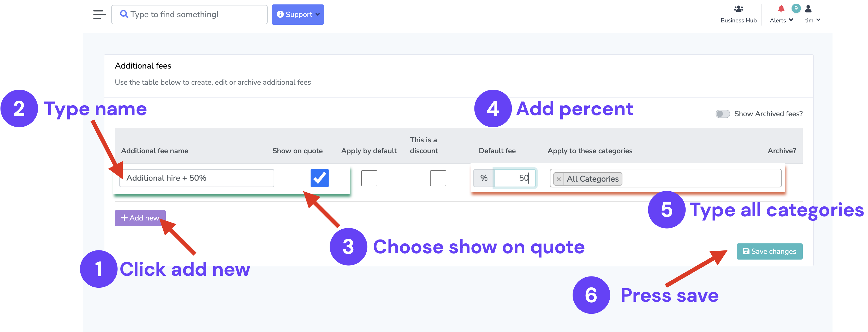This screenshot has height=332, width=868.
Task: Focus the 'Type to find something!' search box
Action: [189, 15]
